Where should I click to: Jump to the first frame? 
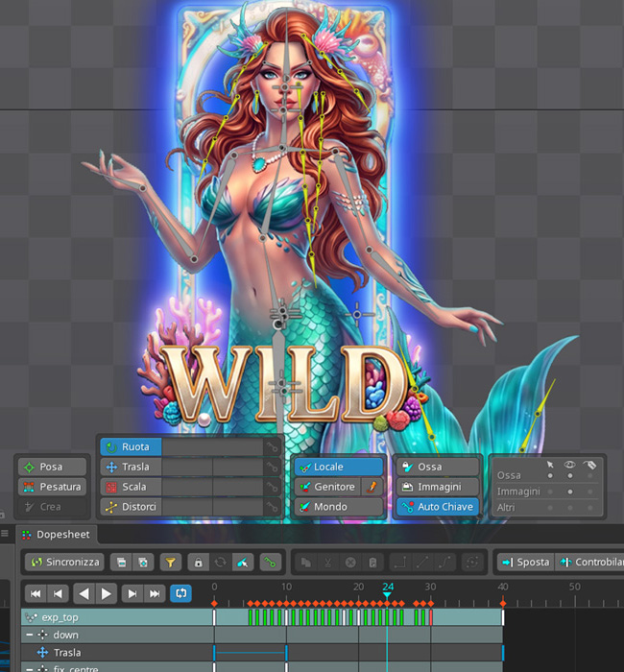coord(36,593)
